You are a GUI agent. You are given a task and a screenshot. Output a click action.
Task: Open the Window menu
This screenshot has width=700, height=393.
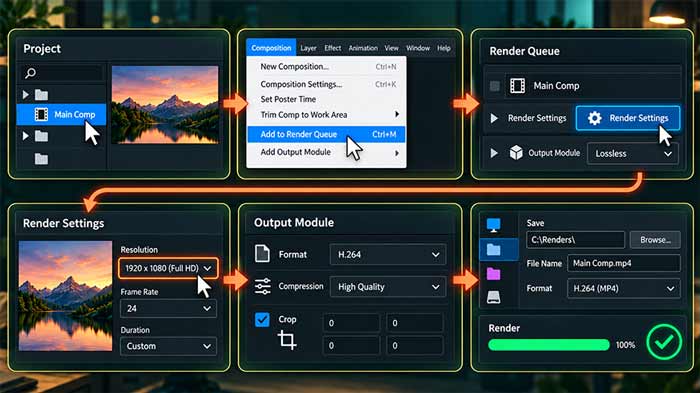[x=418, y=48]
